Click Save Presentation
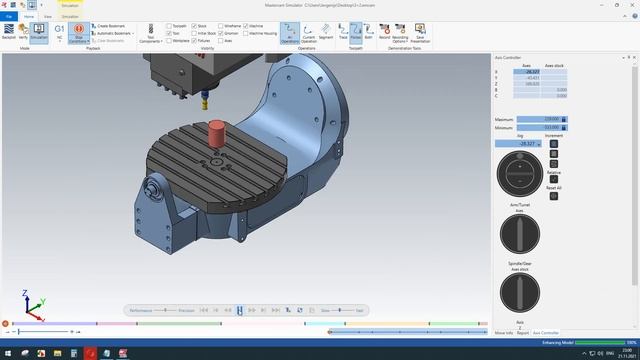Screen dimensions: 640x360 [420, 33]
